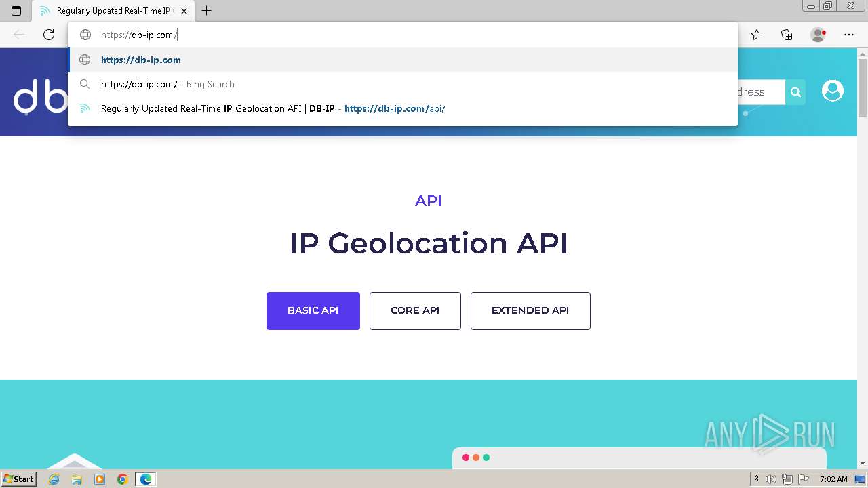Click the IP address search field
The height and width of the screenshot is (488, 868).
pyautogui.click(x=761, y=92)
